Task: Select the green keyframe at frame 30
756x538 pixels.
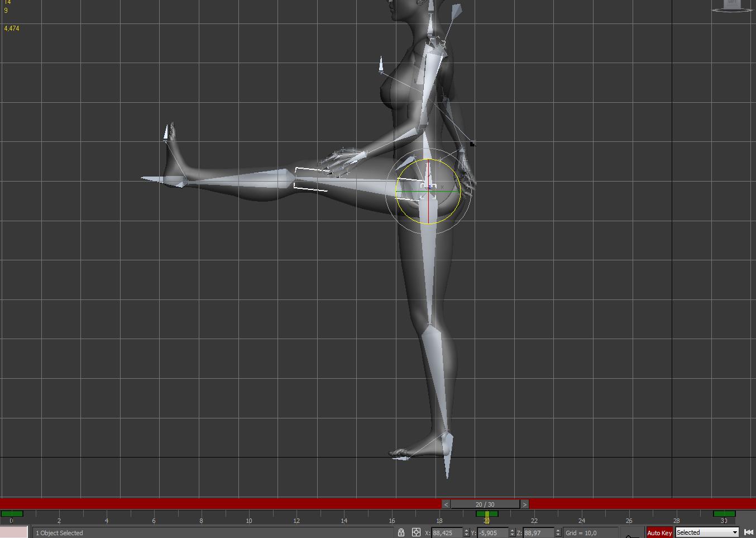Action: point(724,513)
